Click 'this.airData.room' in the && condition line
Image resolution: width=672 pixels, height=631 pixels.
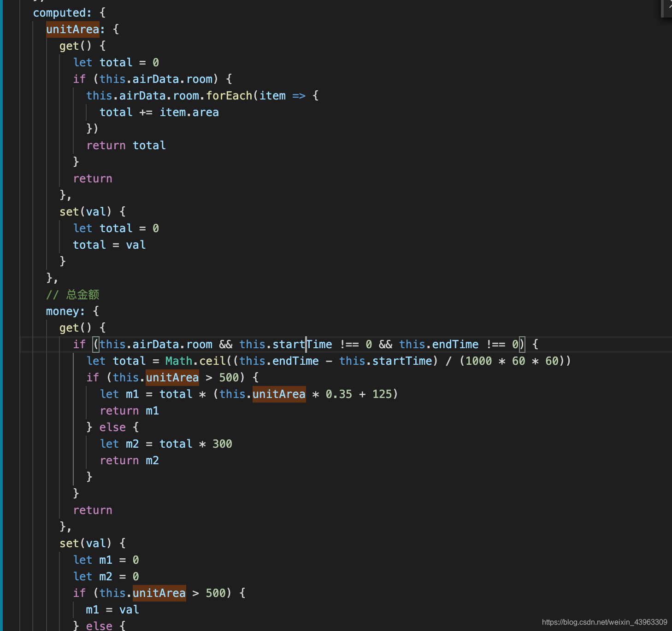tap(156, 345)
